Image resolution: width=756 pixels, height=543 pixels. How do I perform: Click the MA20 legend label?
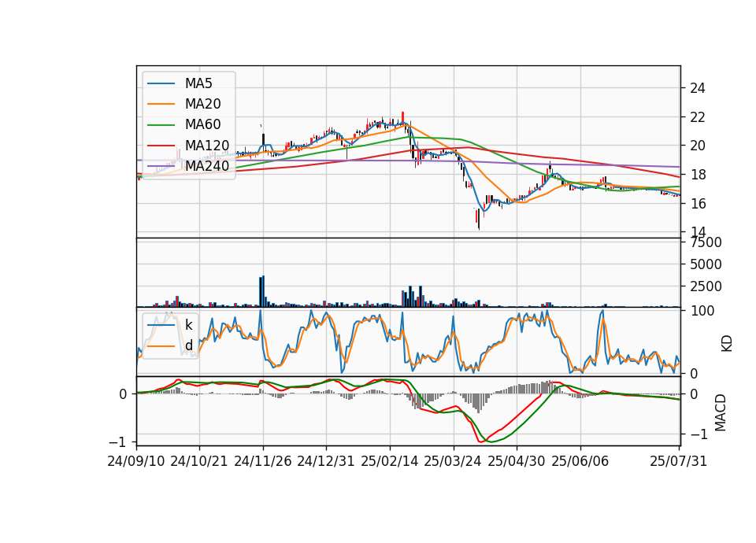pos(203,104)
